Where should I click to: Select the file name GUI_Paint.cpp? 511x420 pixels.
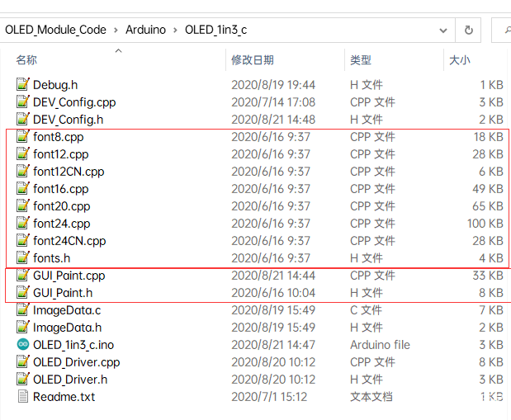point(69,276)
